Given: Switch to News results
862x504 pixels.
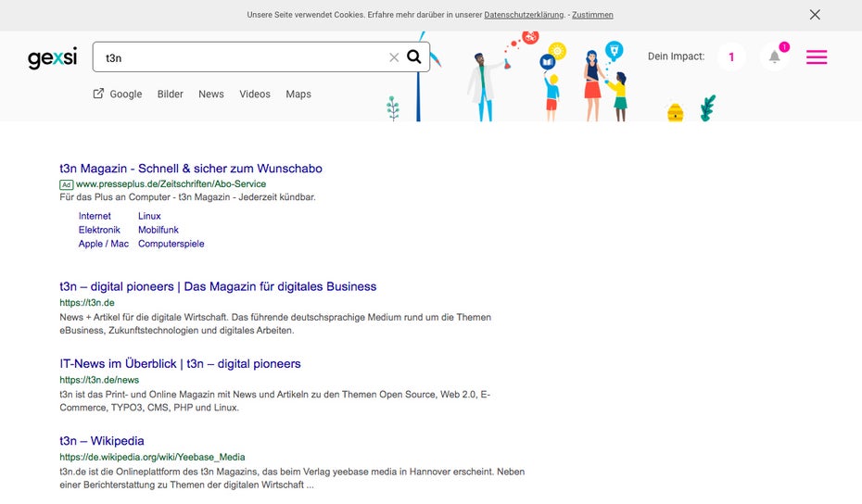Looking at the screenshot, I should pos(211,94).
